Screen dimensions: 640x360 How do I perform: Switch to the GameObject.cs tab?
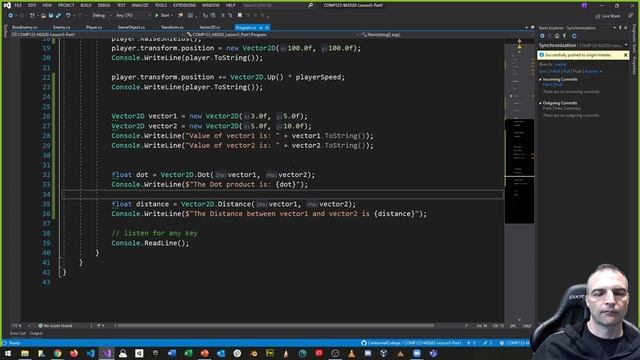coord(131,27)
